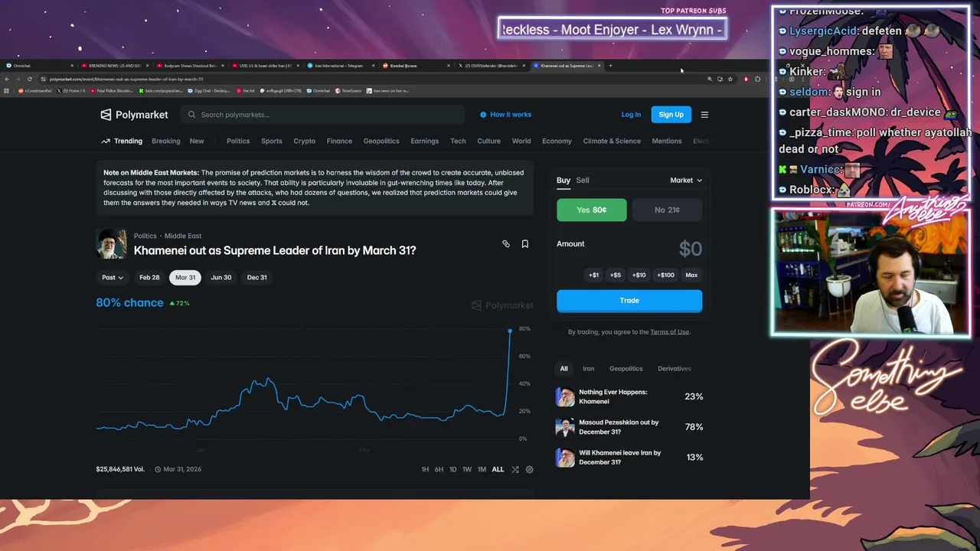Set chart range to 1H
980x551 pixels.
click(425, 469)
